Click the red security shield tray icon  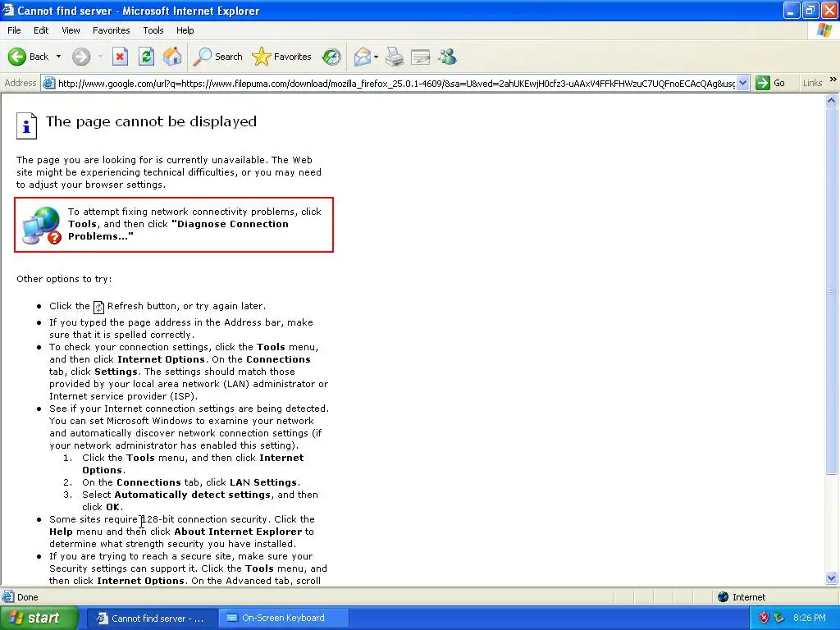pos(764,618)
